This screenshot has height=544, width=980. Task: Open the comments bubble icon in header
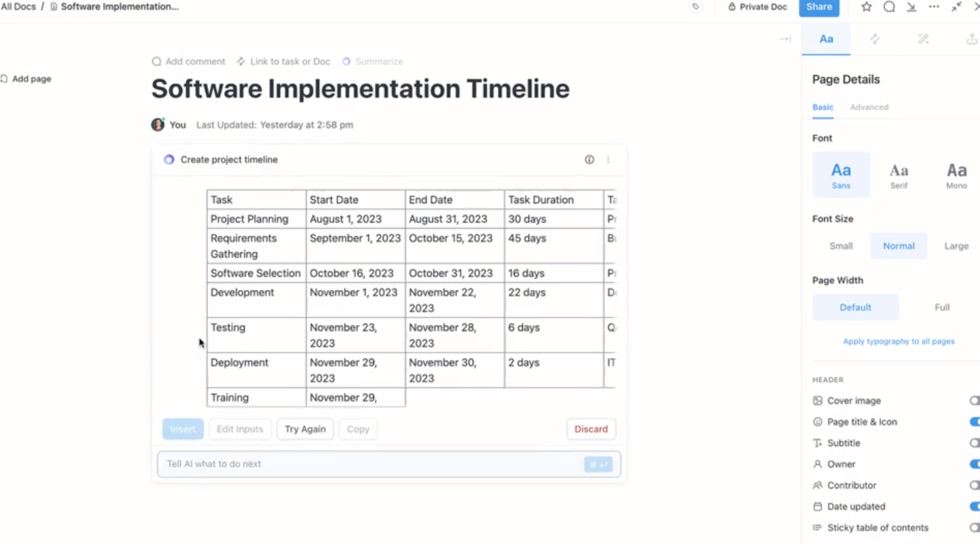889,7
